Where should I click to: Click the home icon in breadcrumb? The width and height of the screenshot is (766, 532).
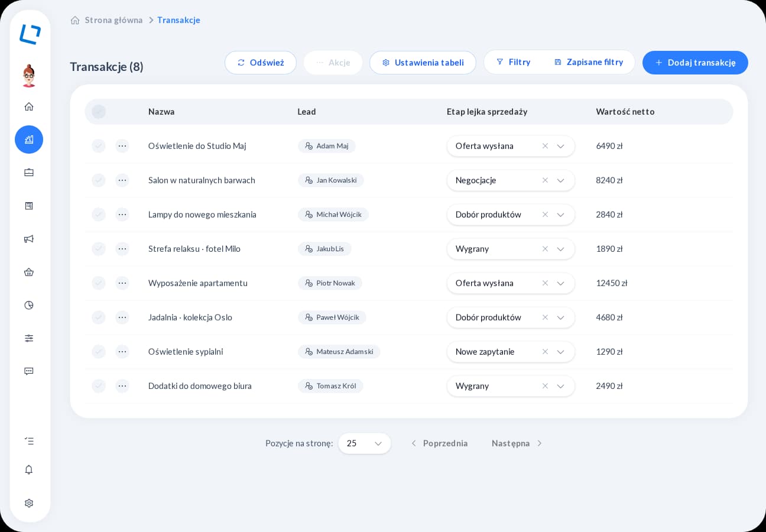[x=75, y=20]
